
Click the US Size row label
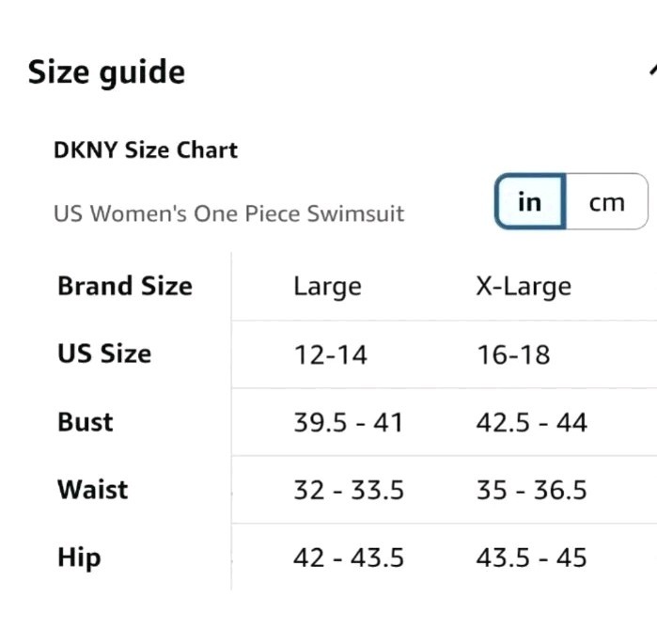[104, 353]
